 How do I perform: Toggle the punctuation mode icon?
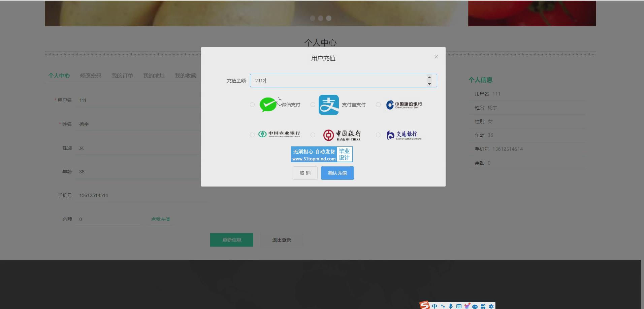[x=443, y=306]
